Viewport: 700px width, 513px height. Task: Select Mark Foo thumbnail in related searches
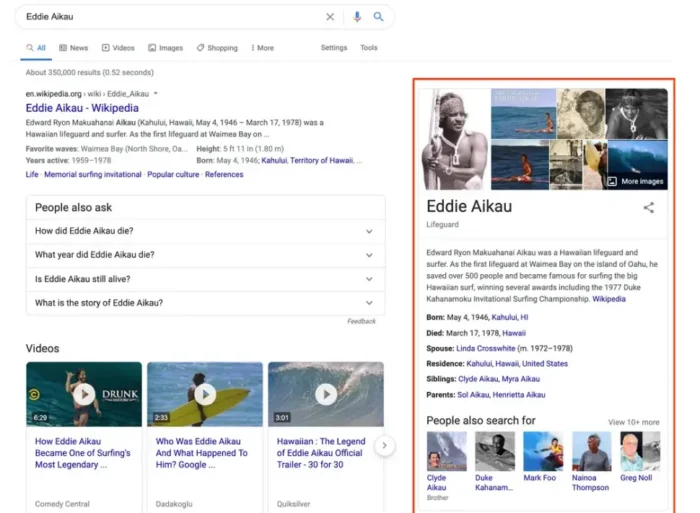[x=543, y=451]
